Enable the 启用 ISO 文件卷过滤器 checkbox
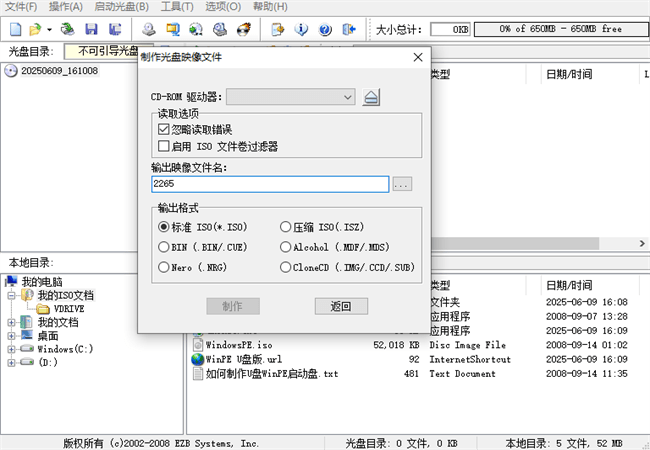 pyautogui.click(x=164, y=146)
